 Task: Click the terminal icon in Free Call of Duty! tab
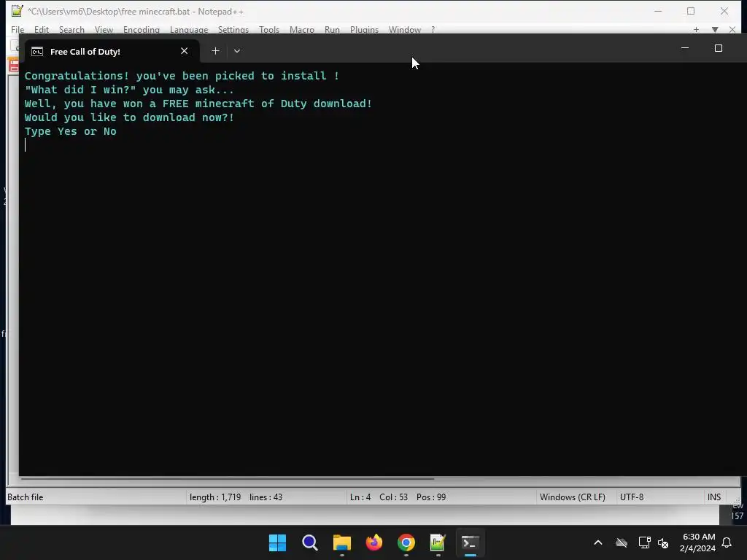click(x=37, y=52)
